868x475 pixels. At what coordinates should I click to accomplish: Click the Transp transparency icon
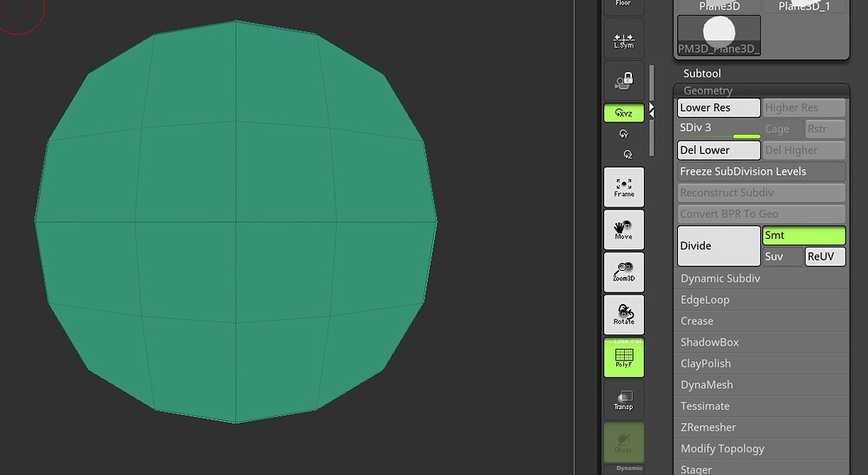click(x=624, y=399)
